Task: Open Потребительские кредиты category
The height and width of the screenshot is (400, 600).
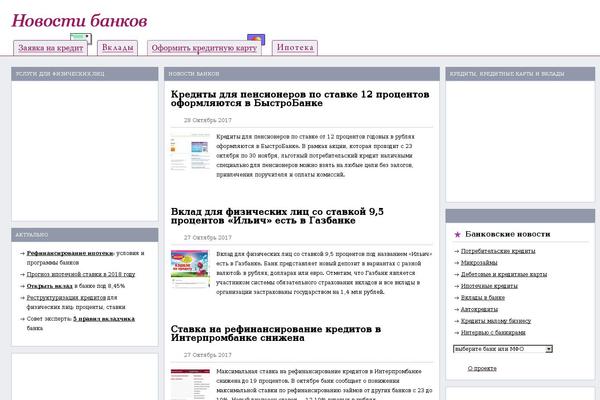Action: (x=498, y=251)
